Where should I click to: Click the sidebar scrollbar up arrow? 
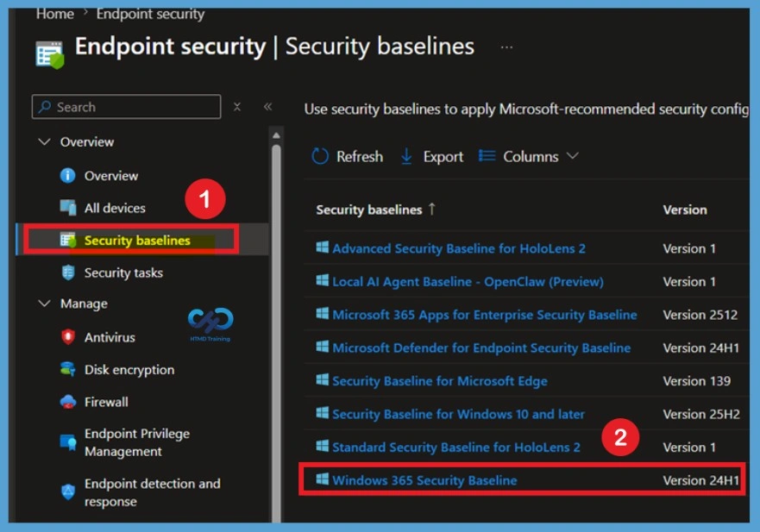[x=276, y=135]
